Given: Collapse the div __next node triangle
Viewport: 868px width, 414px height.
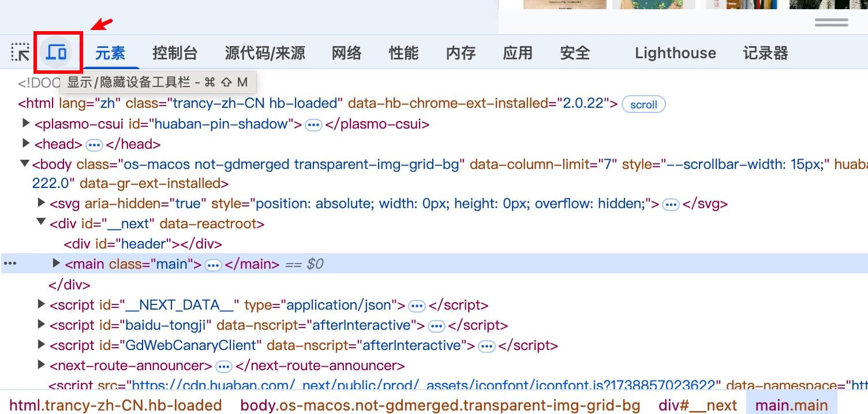Looking at the screenshot, I should pyautogui.click(x=41, y=223).
